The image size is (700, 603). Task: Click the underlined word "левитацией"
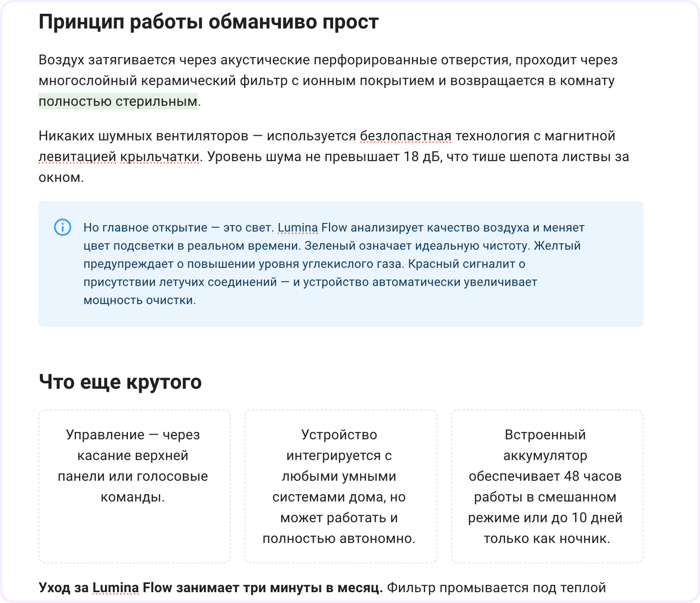click(77, 157)
